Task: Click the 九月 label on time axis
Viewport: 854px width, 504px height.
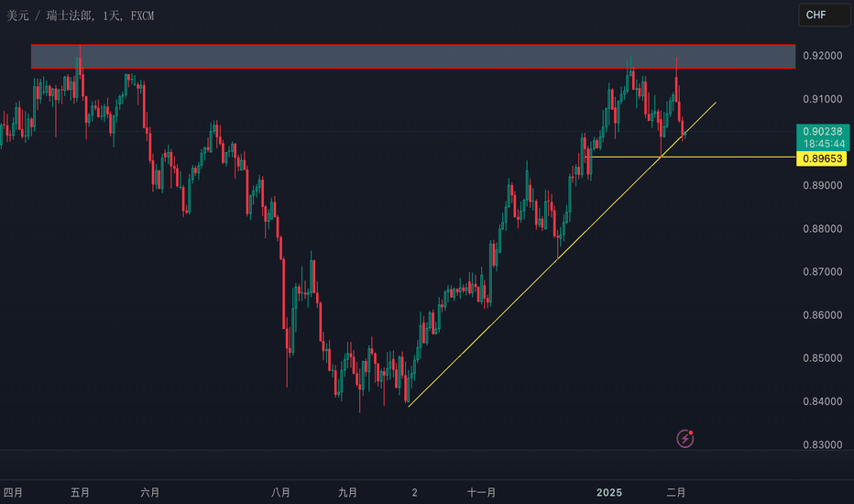Action: pos(347,493)
